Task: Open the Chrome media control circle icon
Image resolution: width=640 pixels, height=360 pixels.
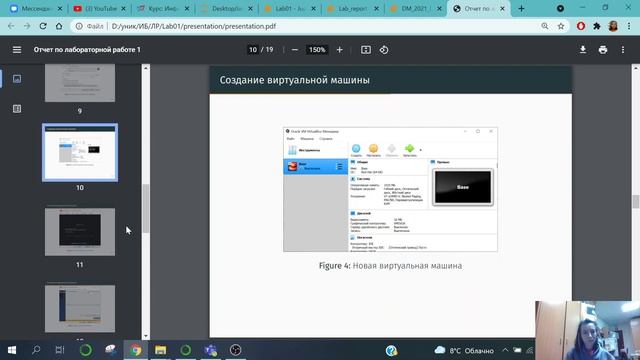Action: point(560,9)
